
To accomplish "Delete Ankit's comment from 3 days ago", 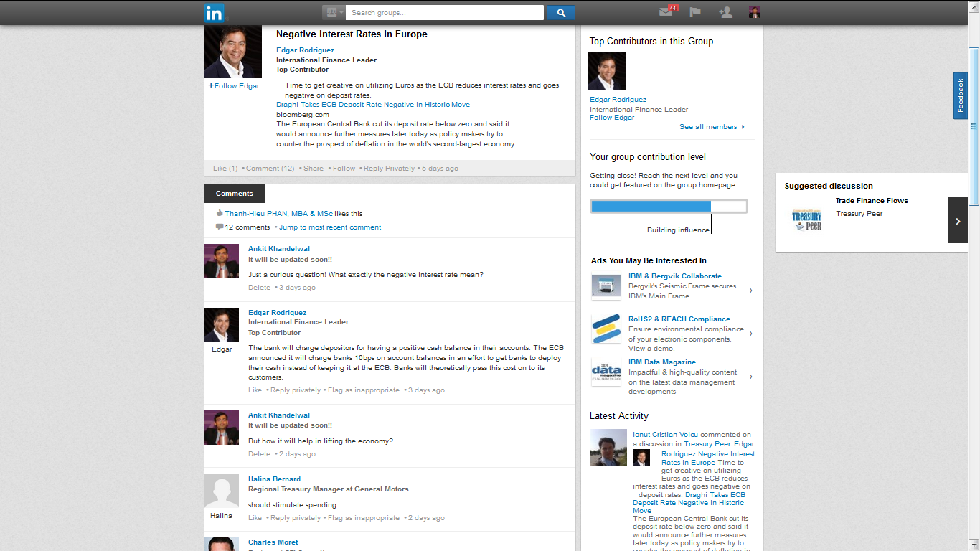I will coord(259,288).
